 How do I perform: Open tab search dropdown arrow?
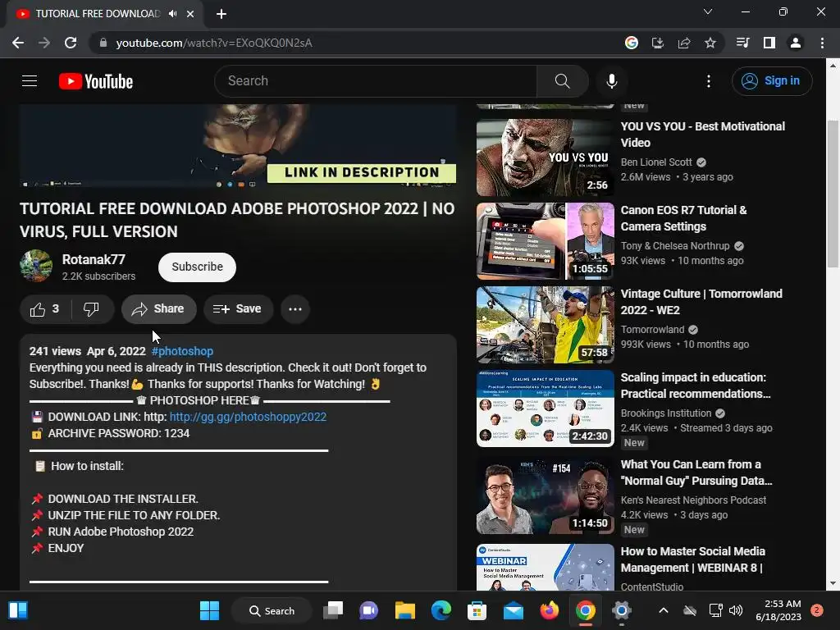708,11
